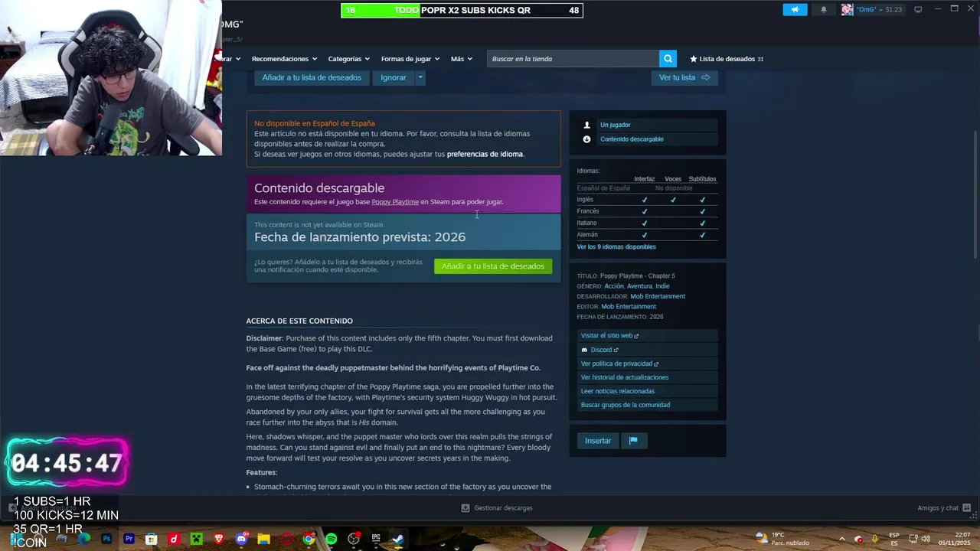The height and width of the screenshot is (551, 980).
Task: Click the Contenido descargable download icon
Action: [586, 139]
